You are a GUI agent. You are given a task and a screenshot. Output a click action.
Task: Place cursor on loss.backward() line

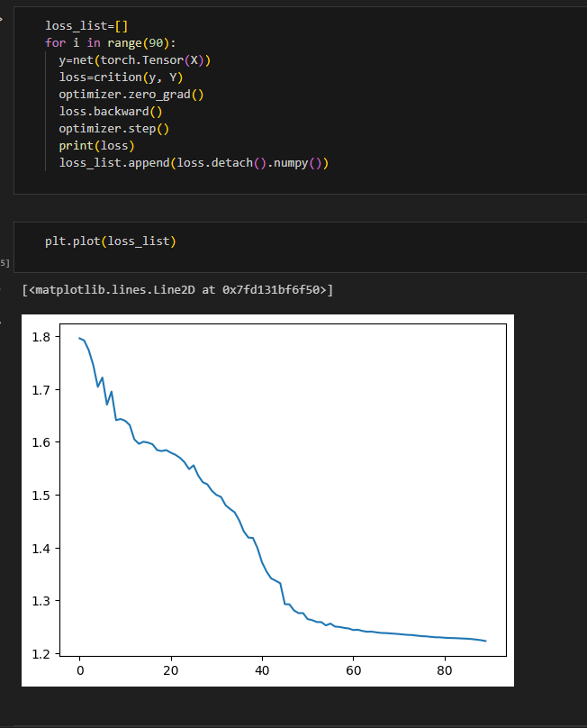point(111,112)
